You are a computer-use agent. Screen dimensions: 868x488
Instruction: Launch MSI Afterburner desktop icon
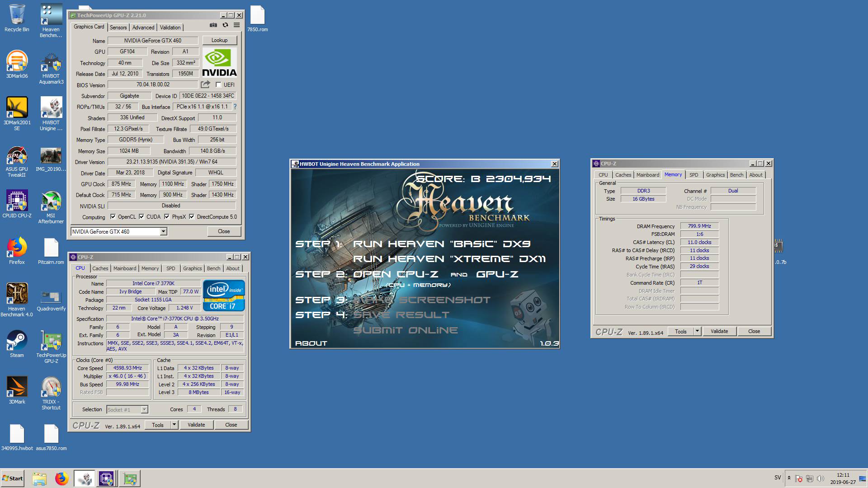51,207
